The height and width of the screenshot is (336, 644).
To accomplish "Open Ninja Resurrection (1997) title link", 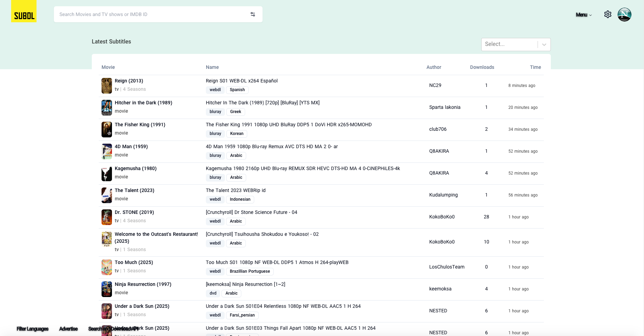I will tap(143, 284).
